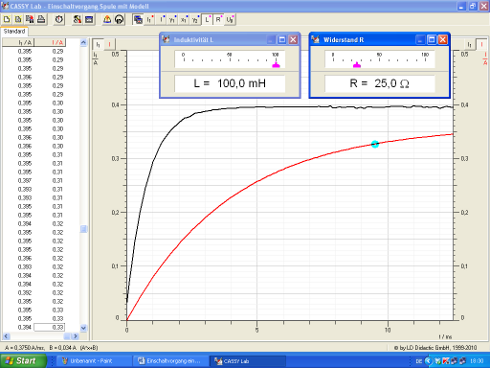The width and height of the screenshot is (490, 368).
Task: Select the Standard tab
Action: point(14,31)
